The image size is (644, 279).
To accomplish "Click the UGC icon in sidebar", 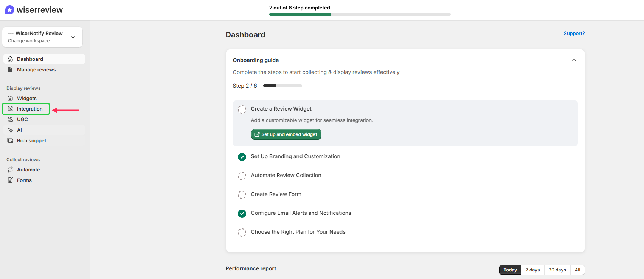I will [10, 119].
